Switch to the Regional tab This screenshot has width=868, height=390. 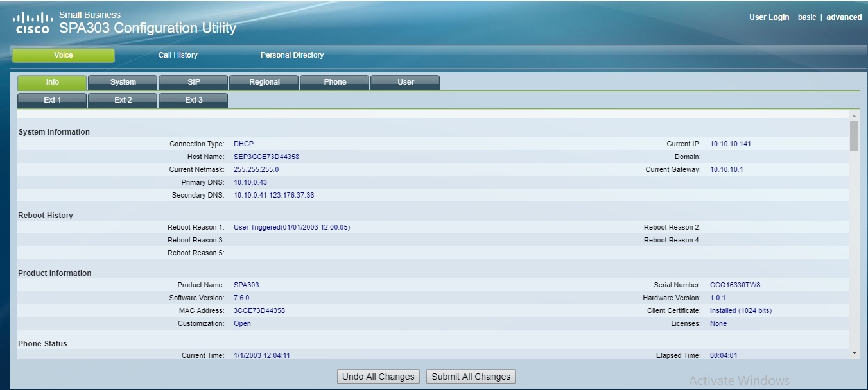click(264, 82)
